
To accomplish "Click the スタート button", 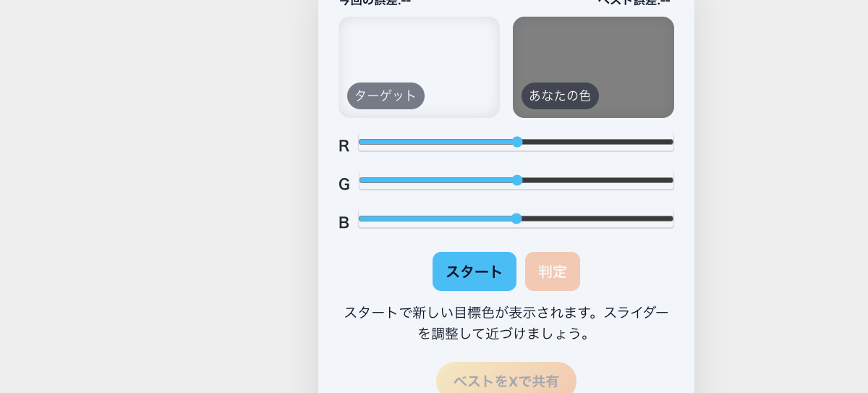I will [475, 271].
